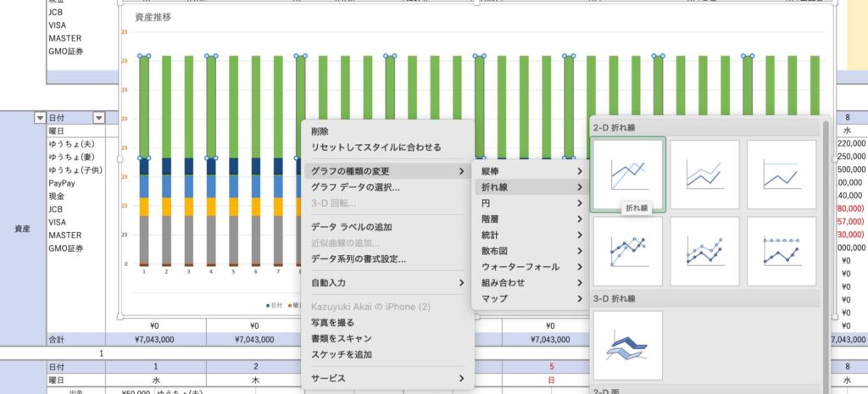Viewport: 868px width, 394px height.
Task: Open the filter dropdown right of 日付
Action: coord(98,118)
